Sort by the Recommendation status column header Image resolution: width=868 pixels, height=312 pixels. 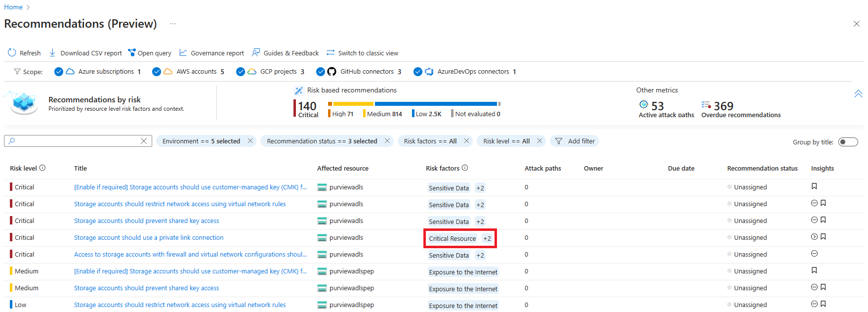(x=762, y=168)
